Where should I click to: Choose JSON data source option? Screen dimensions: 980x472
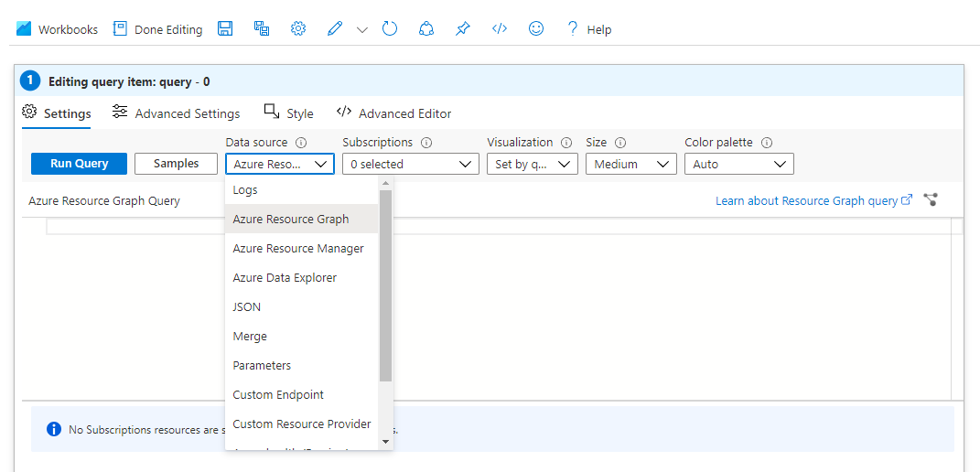tap(302, 307)
